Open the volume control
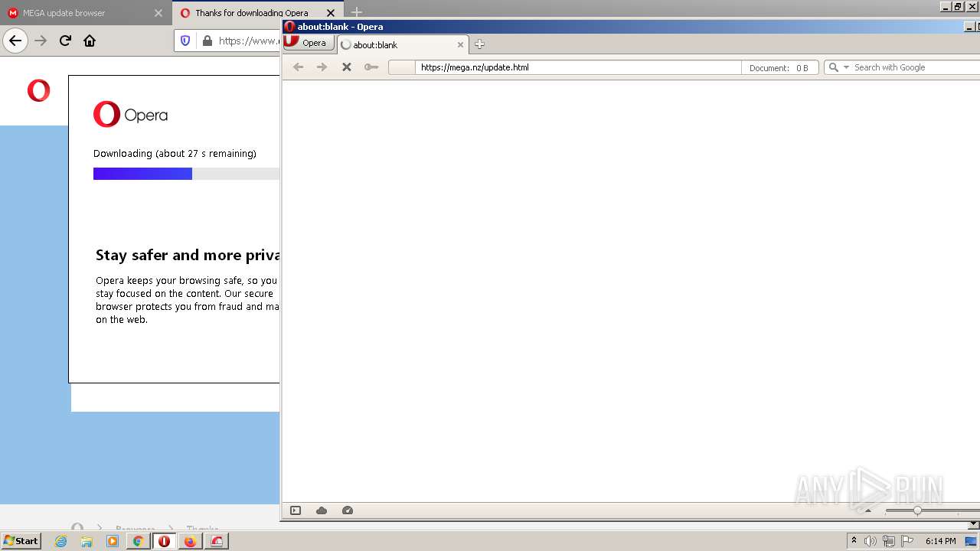Image resolution: width=980 pixels, height=551 pixels. pos(871,541)
